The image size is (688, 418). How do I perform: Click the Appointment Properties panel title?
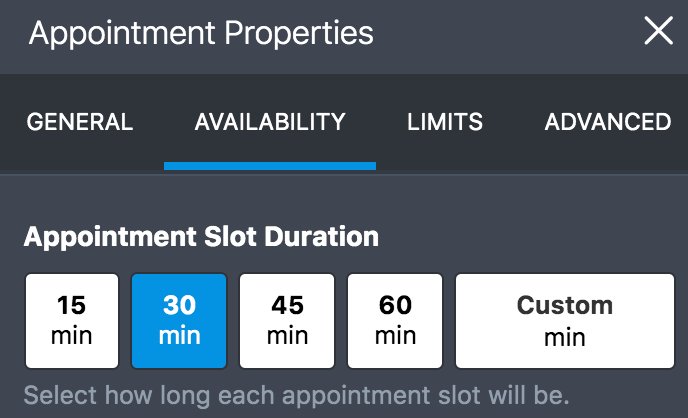[x=201, y=33]
